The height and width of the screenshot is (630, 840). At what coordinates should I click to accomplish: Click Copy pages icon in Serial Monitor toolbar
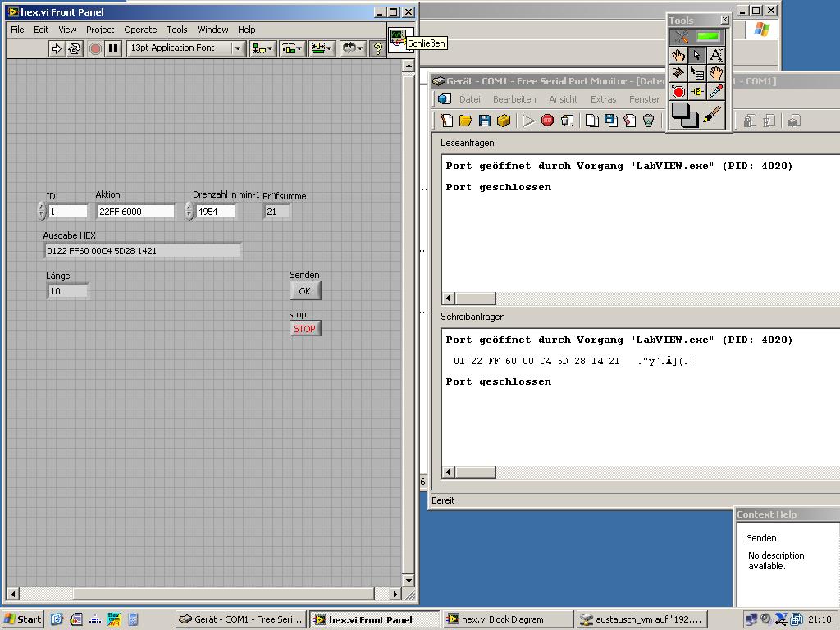click(591, 121)
